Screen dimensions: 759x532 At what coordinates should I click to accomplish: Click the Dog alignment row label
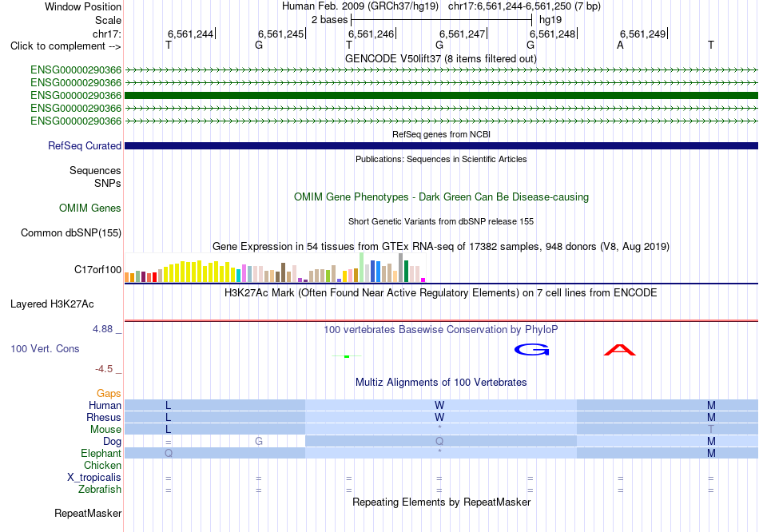tap(112, 442)
